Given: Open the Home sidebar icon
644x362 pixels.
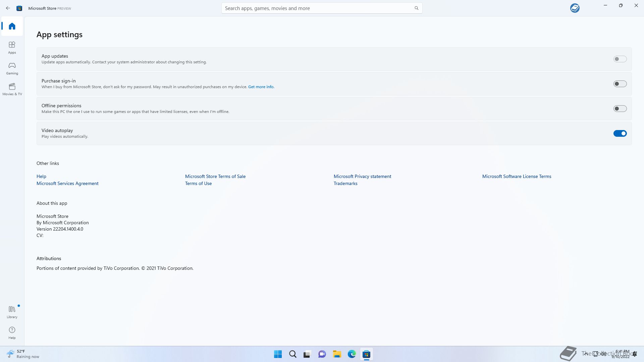Looking at the screenshot, I should coord(12,26).
